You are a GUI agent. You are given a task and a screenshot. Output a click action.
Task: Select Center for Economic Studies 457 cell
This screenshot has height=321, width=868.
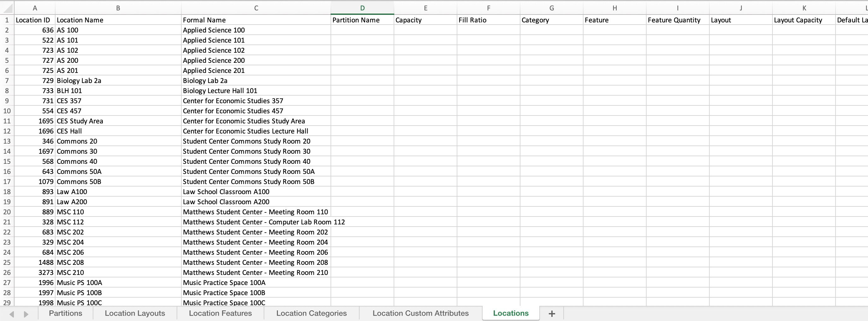point(256,111)
